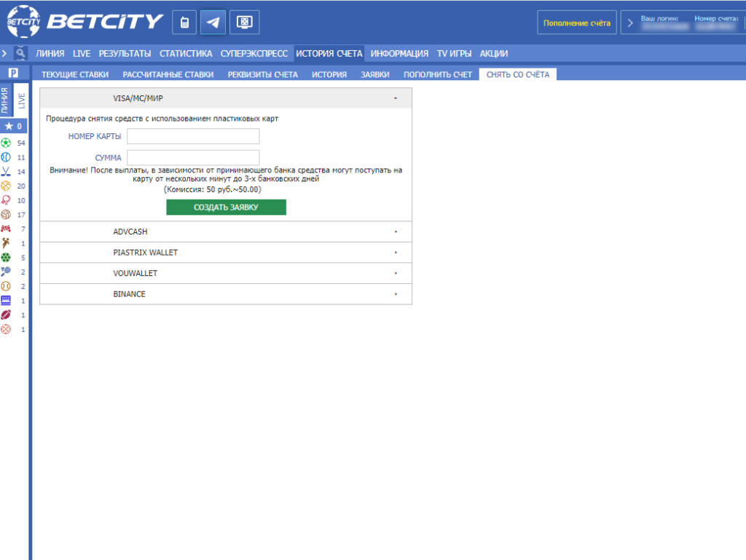Open ЛИНИЯ in main menu
Image resolution: width=746 pixels, height=560 pixels.
coord(50,54)
